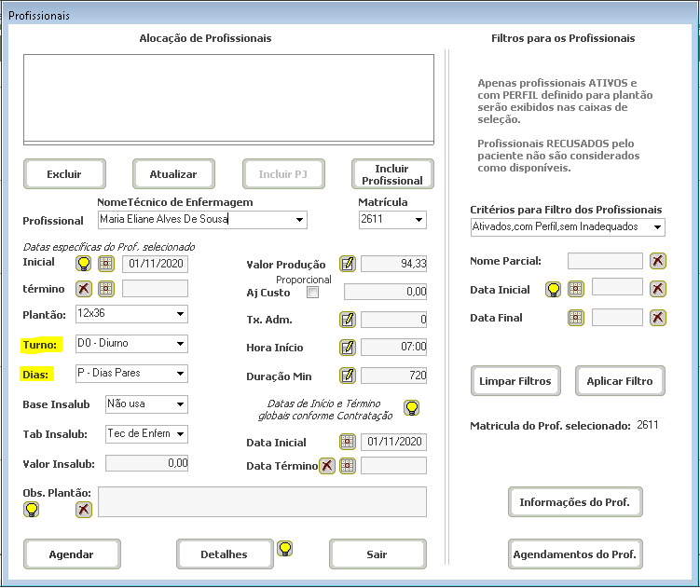Viewport: 700px width, 588px height.
Task: Clear filter Data Final with X icon
Action: click(x=657, y=318)
